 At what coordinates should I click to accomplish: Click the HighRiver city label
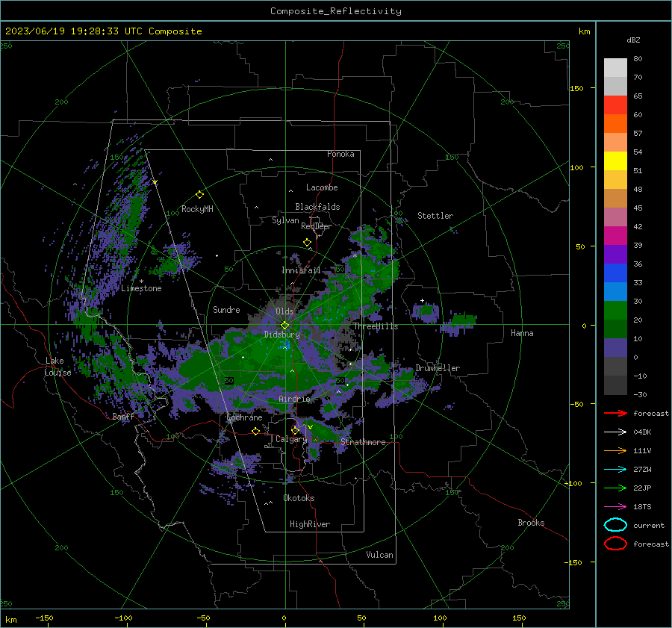(x=310, y=524)
